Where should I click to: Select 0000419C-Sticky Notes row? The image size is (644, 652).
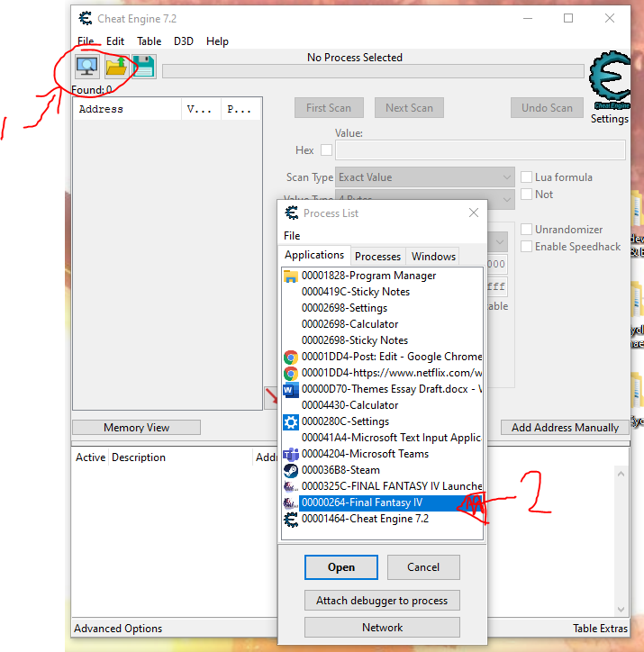pyautogui.click(x=382, y=292)
